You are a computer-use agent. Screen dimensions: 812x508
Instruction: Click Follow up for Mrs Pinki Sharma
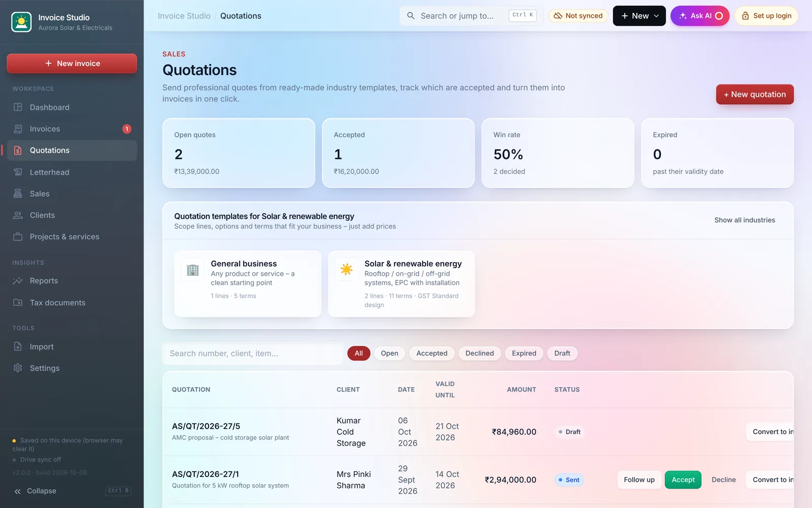[639, 480]
